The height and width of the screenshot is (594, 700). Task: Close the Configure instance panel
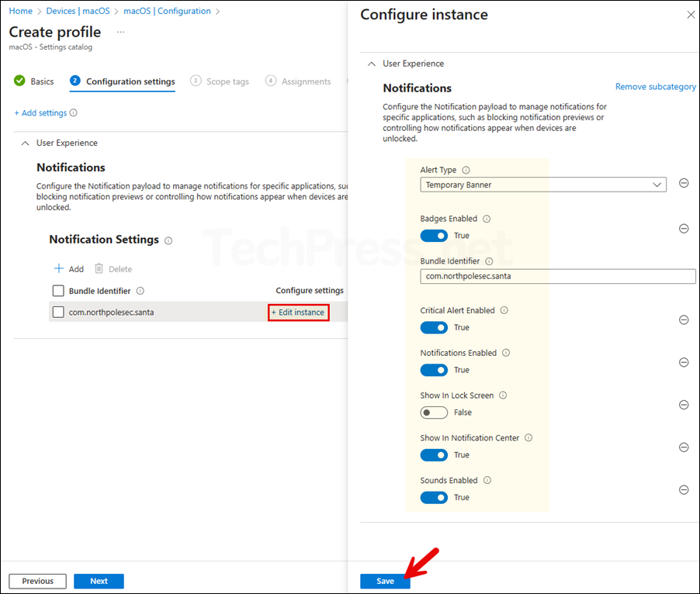click(x=691, y=15)
